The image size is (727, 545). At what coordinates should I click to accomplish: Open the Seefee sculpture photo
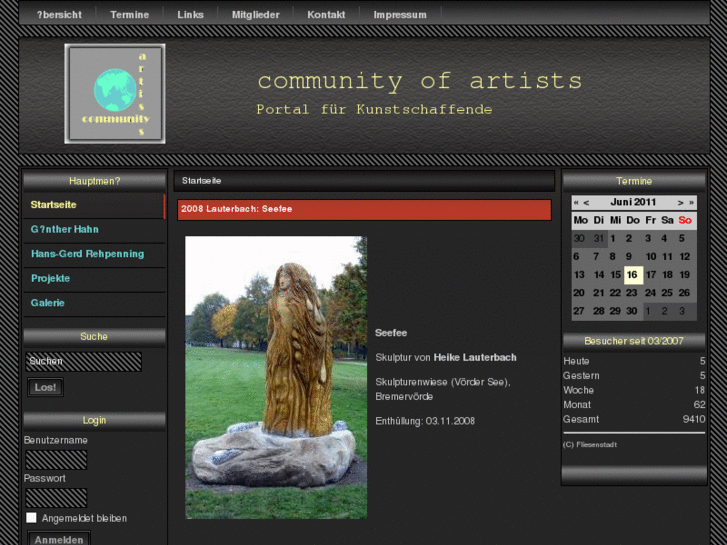(276, 377)
